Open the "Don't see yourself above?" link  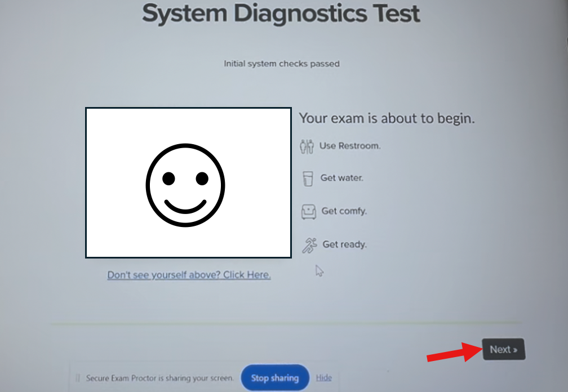(x=189, y=275)
